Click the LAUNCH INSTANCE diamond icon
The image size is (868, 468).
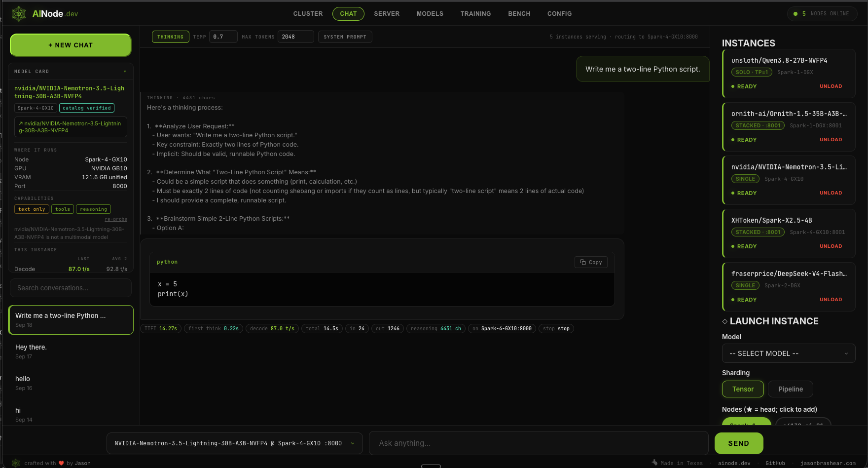[724, 321]
